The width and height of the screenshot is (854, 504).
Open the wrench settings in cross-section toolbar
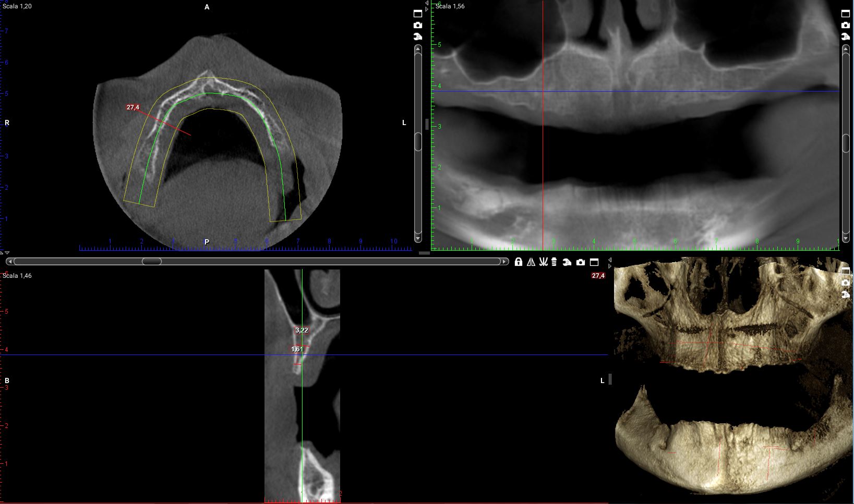coord(567,262)
